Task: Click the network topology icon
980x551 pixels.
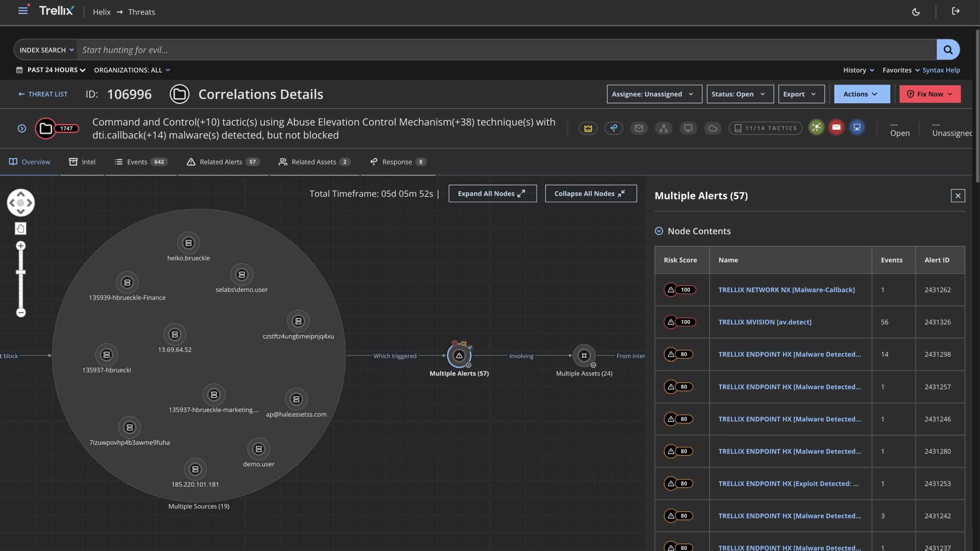Action: pyautogui.click(x=664, y=128)
